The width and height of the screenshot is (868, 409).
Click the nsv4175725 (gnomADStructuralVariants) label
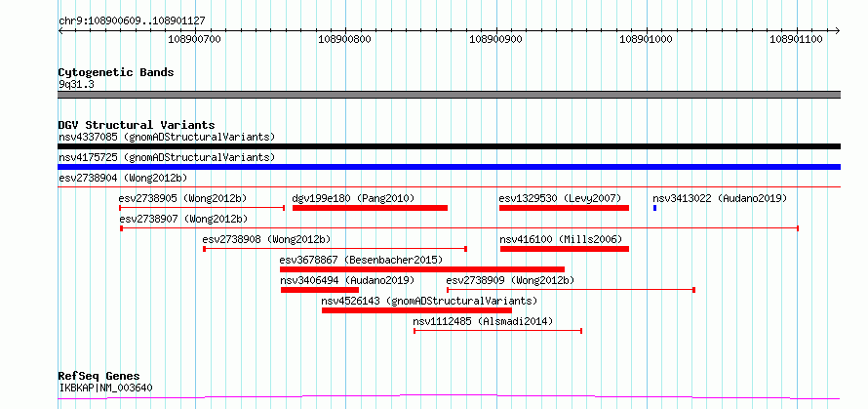tap(167, 157)
